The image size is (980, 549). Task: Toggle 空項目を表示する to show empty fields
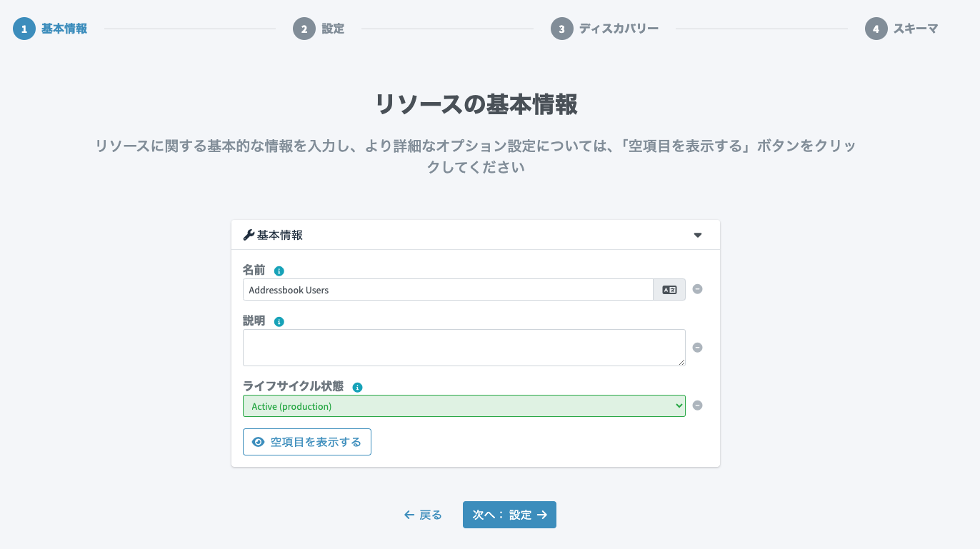pyautogui.click(x=307, y=442)
